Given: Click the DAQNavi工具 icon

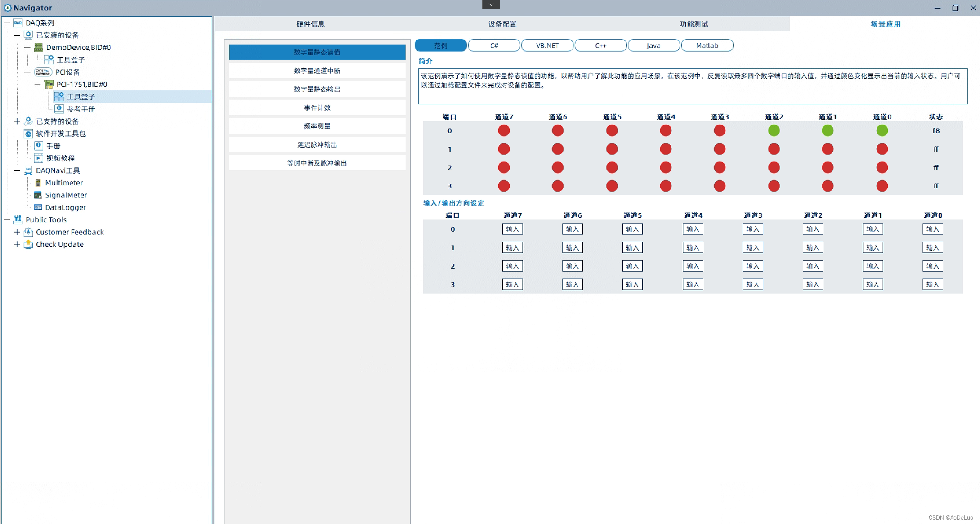Looking at the screenshot, I should (28, 170).
